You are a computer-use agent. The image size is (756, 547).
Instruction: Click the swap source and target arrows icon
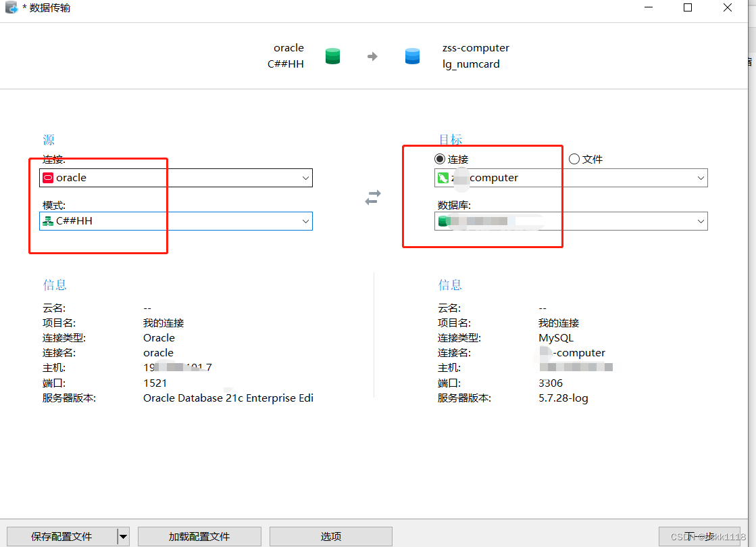(x=373, y=197)
